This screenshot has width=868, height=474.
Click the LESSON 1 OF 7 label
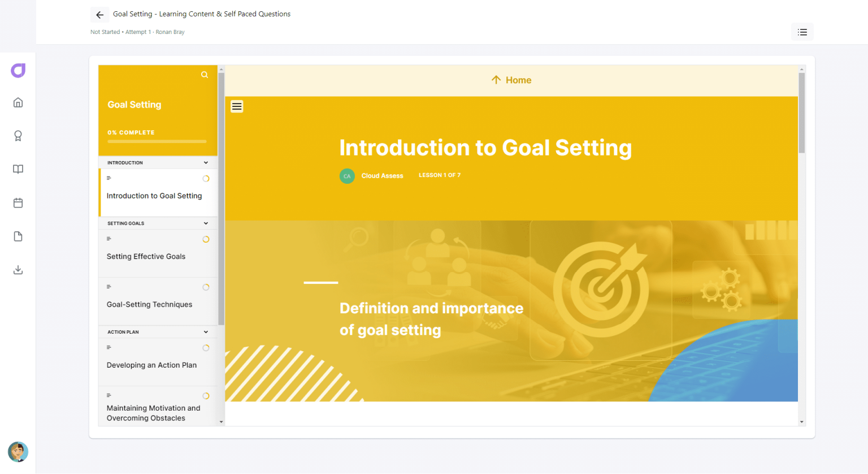440,175
